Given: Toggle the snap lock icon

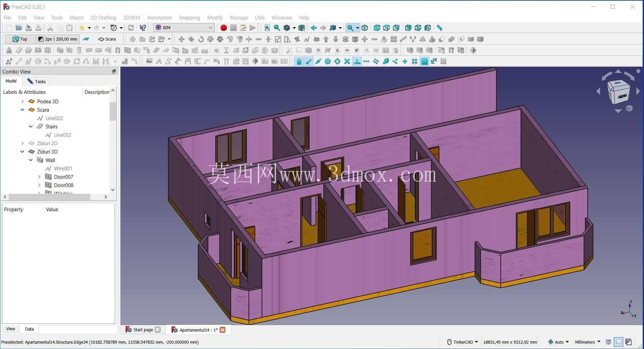Looking at the screenshot, I should 299,61.
